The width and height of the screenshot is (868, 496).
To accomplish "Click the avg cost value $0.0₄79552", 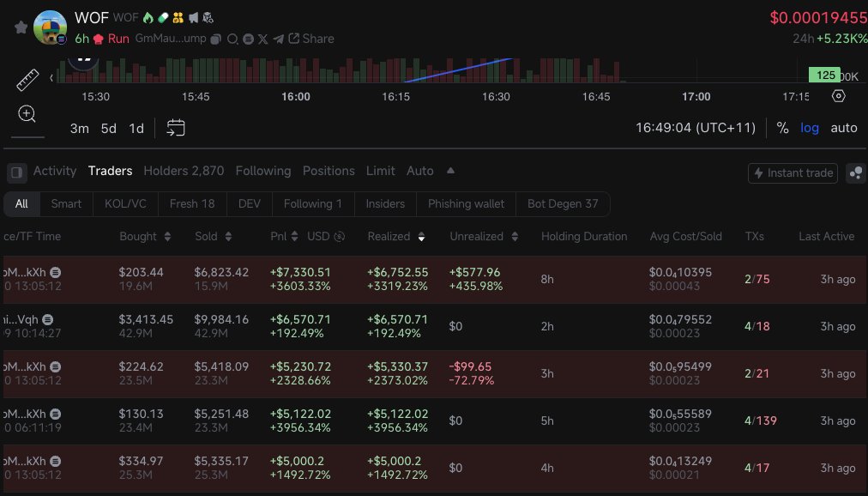I will 680,319.
